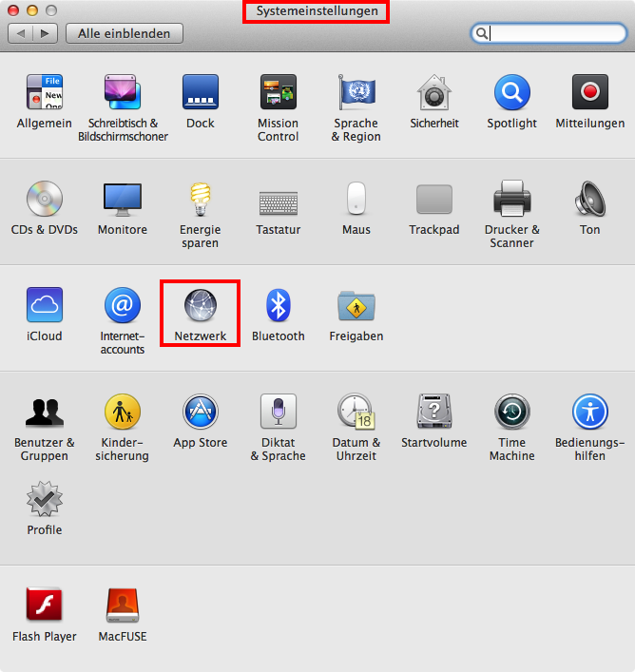This screenshot has width=635, height=672.
Task: Open MacFUSE preferences
Action: click(x=123, y=605)
